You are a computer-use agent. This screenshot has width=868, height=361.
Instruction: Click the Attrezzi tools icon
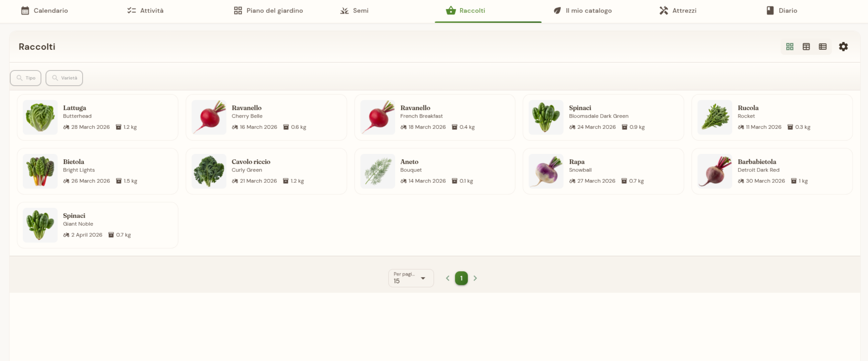coord(663,10)
